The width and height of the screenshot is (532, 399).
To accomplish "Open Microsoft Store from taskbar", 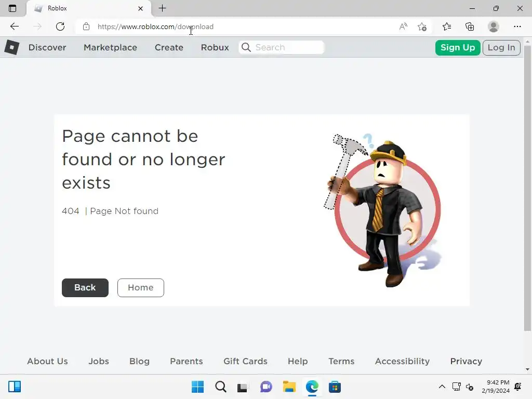I will pyautogui.click(x=335, y=387).
